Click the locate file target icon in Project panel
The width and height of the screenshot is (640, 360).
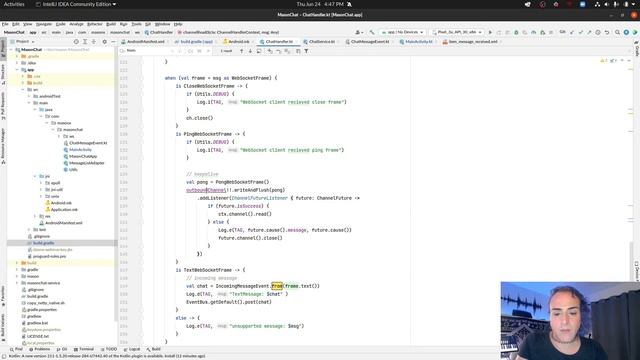76,42
